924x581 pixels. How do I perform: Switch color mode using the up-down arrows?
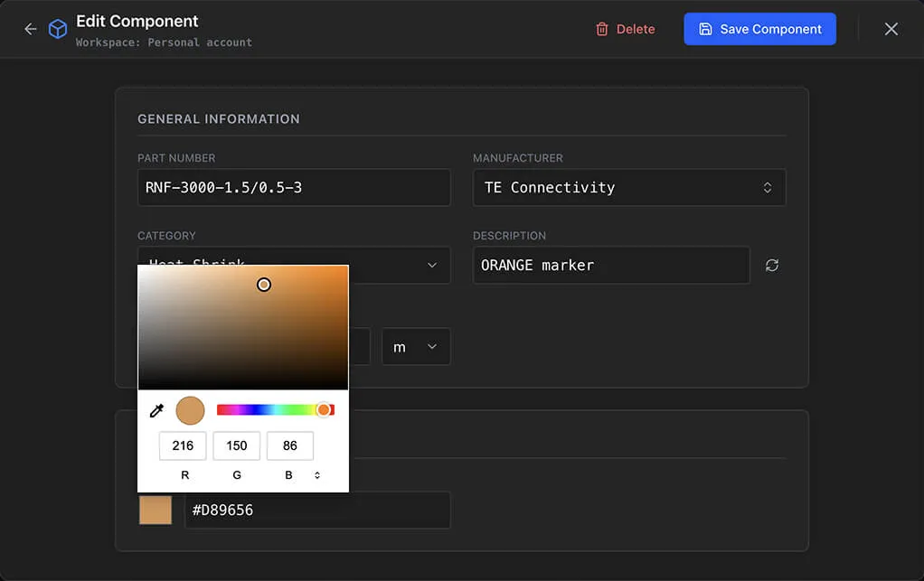click(x=317, y=474)
